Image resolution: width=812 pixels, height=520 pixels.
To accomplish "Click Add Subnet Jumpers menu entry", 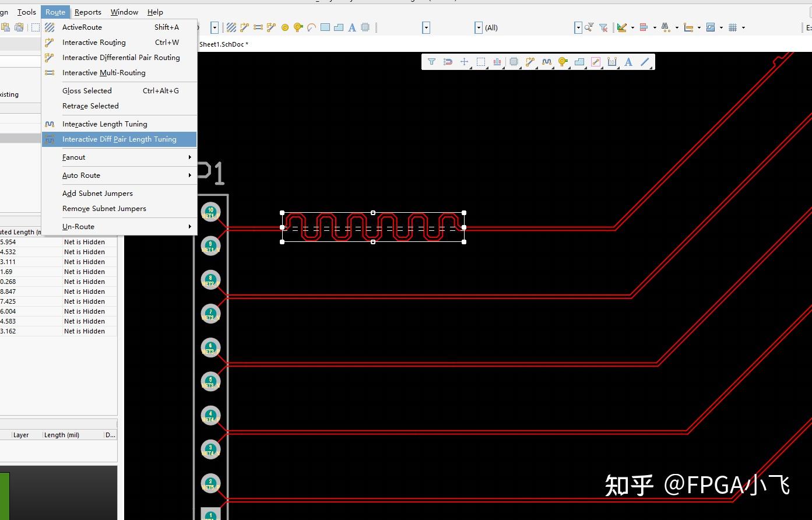I will click(x=97, y=193).
